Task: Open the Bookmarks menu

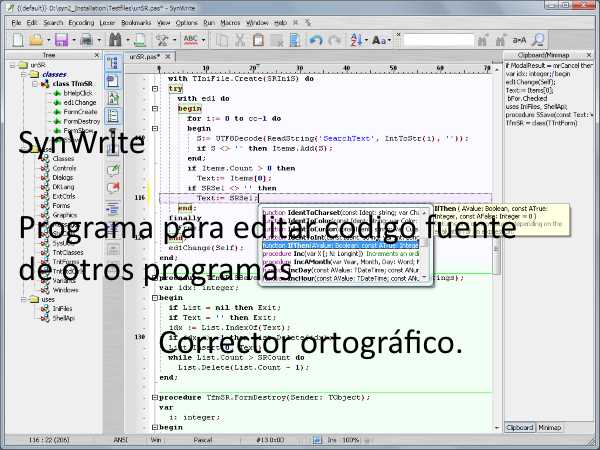Action: pos(136,23)
